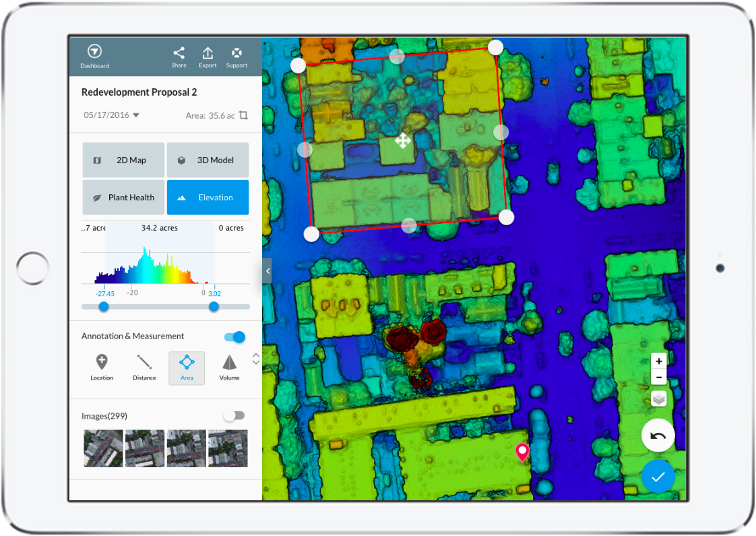Open the Share options
Viewport: 756px width, 536px height.
coord(179,56)
